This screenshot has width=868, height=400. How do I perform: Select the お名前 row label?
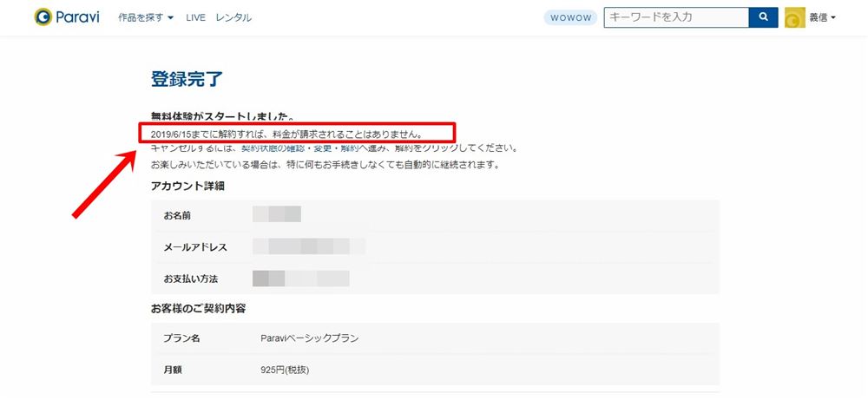tap(177, 216)
